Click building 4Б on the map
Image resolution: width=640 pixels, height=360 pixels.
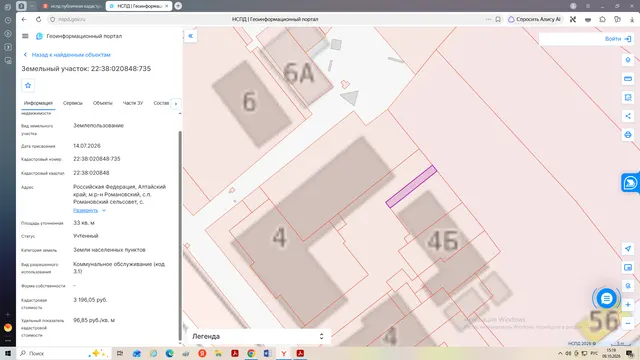pyautogui.click(x=443, y=241)
